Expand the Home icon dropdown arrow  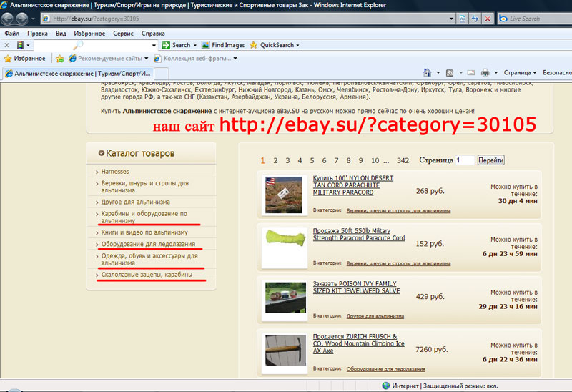pos(438,73)
